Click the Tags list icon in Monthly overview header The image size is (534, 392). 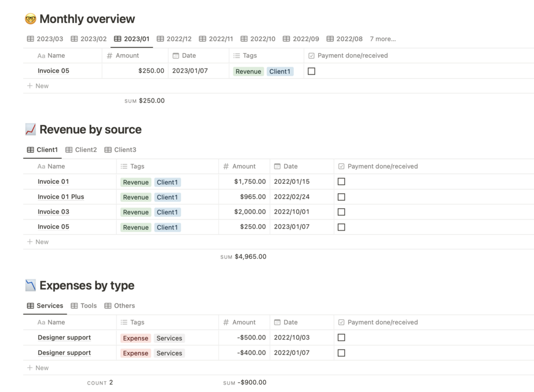click(x=236, y=56)
